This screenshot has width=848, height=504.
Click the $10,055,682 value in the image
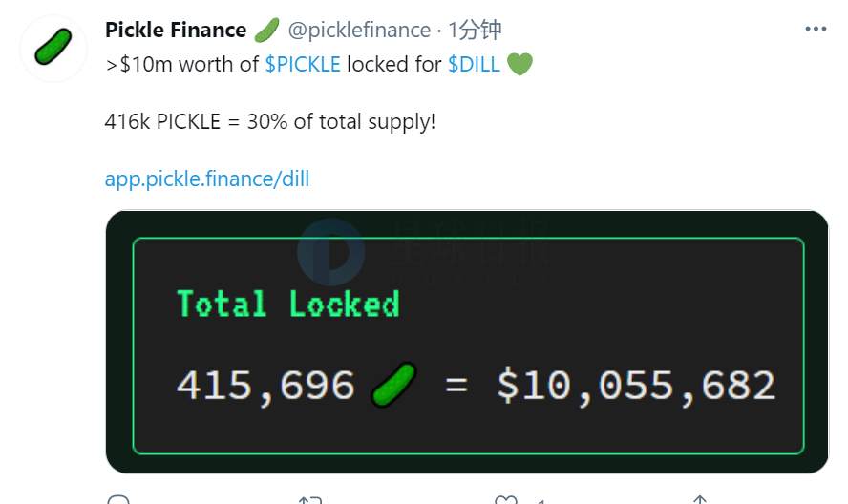coord(636,386)
